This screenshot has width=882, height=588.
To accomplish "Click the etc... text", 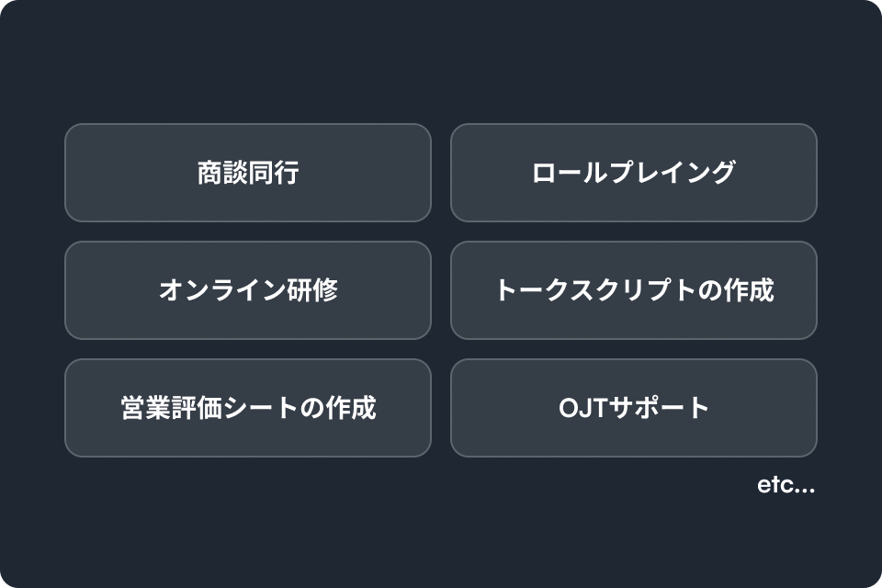I will click(x=786, y=485).
